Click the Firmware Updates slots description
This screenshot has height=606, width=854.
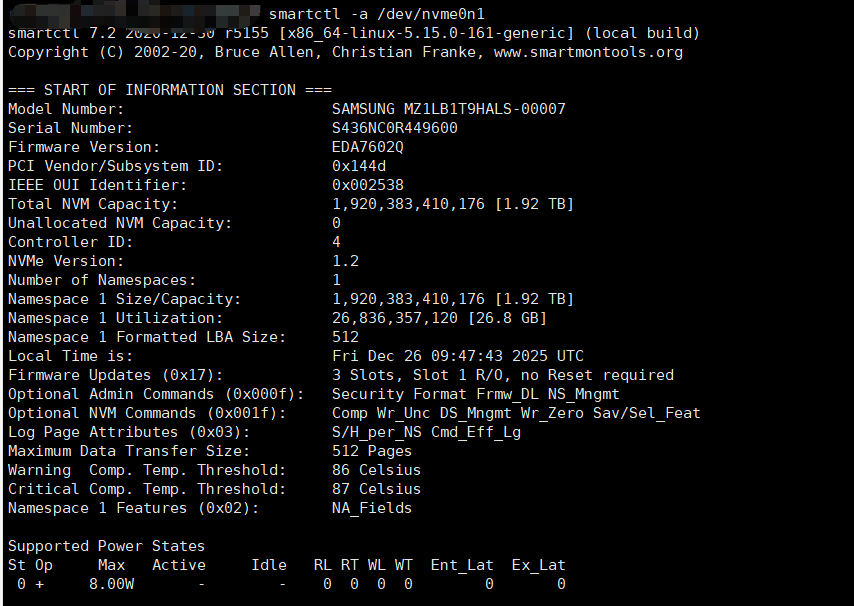(503, 375)
